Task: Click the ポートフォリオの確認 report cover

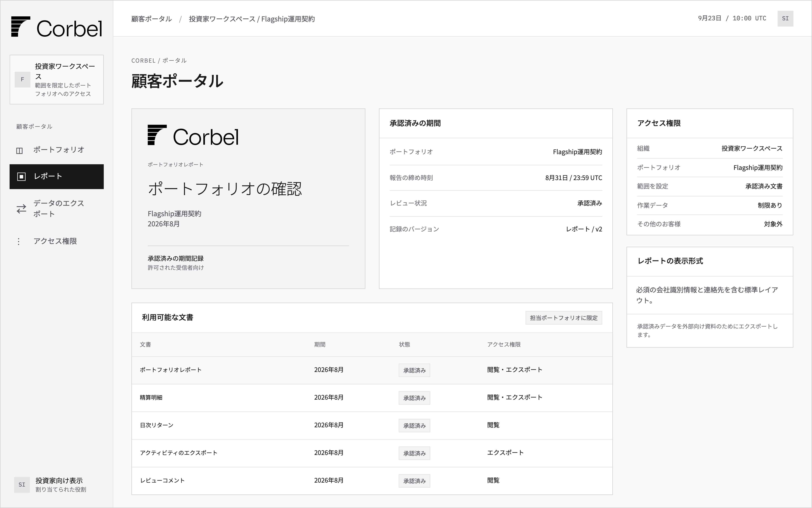Action: coord(248,198)
